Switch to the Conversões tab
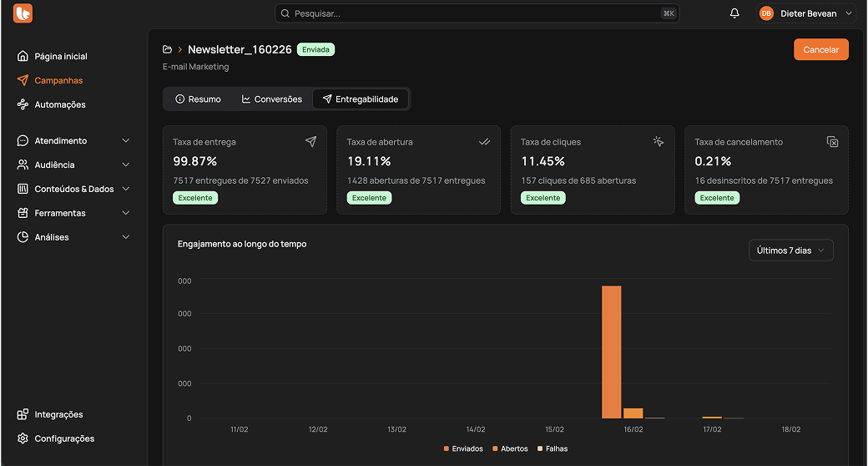 point(272,99)
